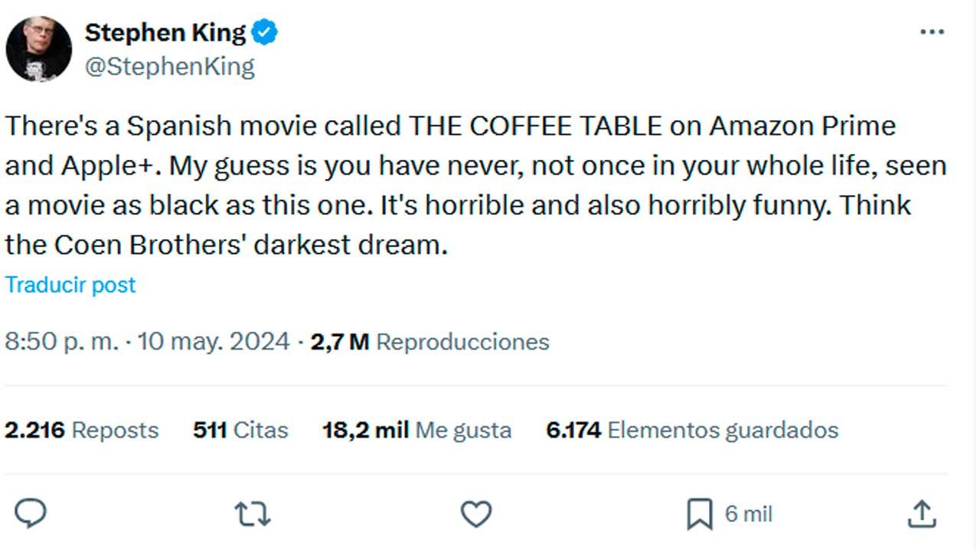Open 6.174 Elementos guardados stat
Image resolution: width=980 pixels, height=551 pixels.
coord(692,430)
